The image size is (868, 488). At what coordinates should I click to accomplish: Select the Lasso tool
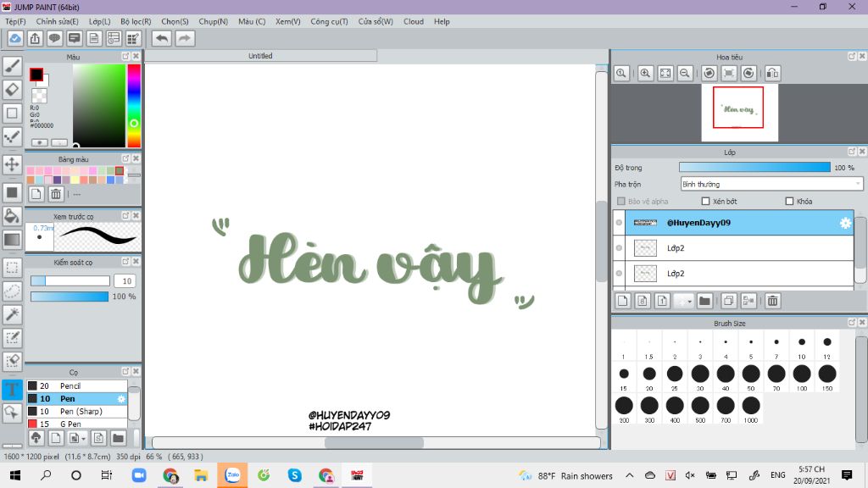pyautogui.click(x=12, y=291)
